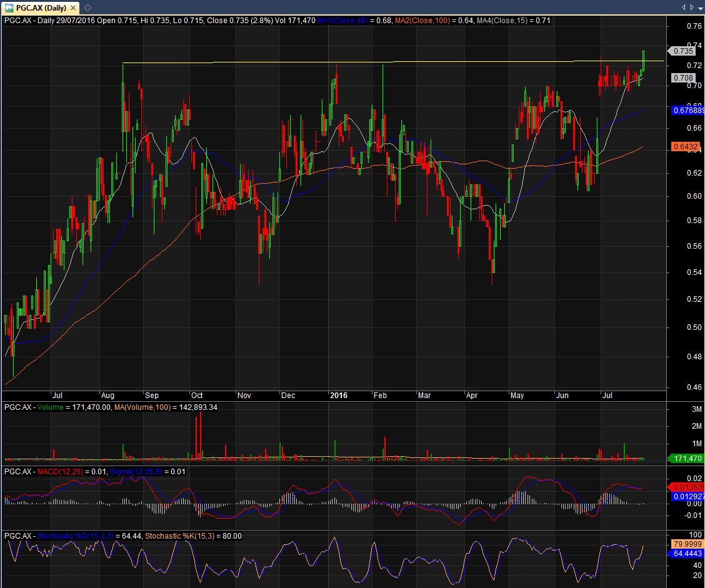The height and width of the screenshot is (588, 705).
Task: Click the 0.52 price axis label
Action: [694, 299]
